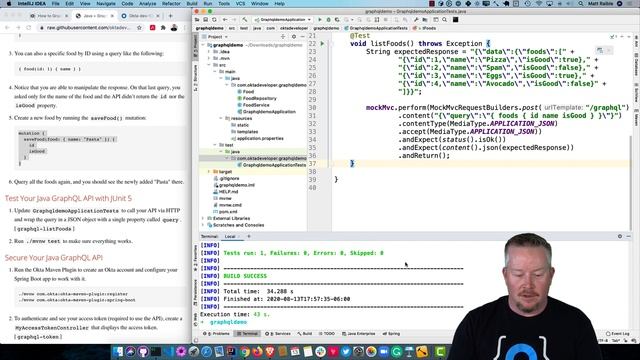640x360 pixels.
Task: Open the Project sidebar tool window tab
Action: pos(195,46)
